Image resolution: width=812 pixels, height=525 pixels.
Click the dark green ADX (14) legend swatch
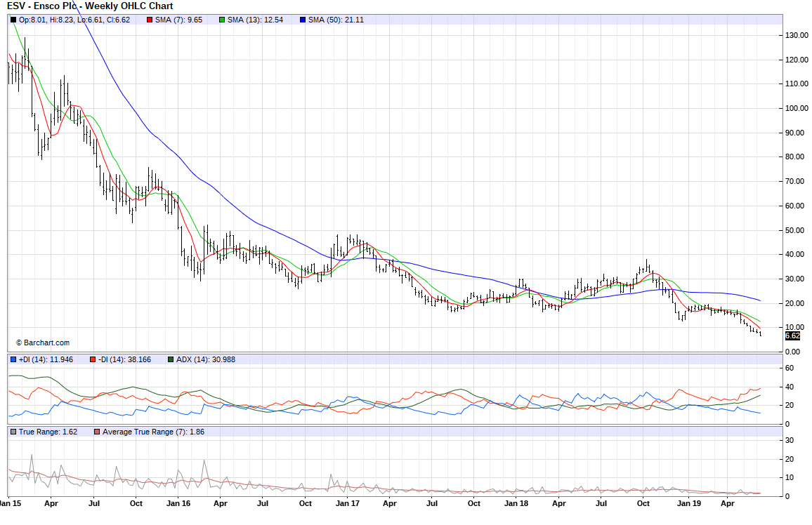(171, 359)
